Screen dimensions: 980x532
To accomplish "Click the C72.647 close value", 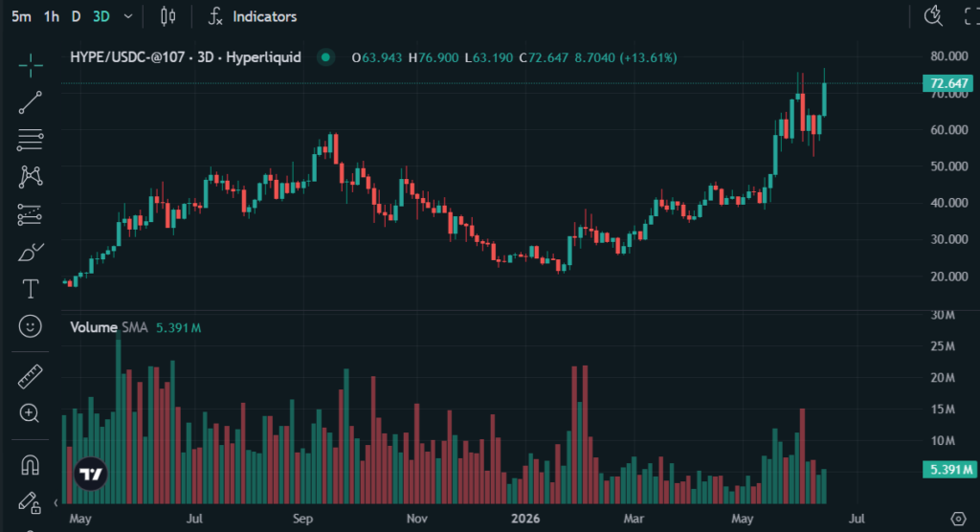I will (544, 57).
